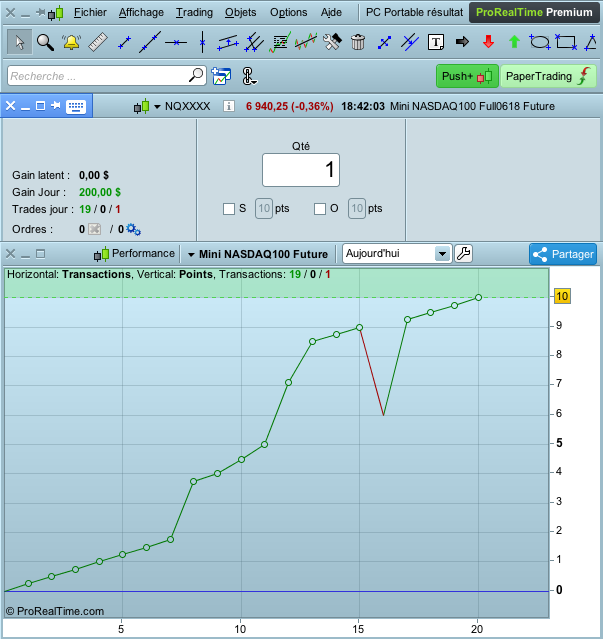
Task: Select the rectangle drawing tool
Action: [566, 42]
